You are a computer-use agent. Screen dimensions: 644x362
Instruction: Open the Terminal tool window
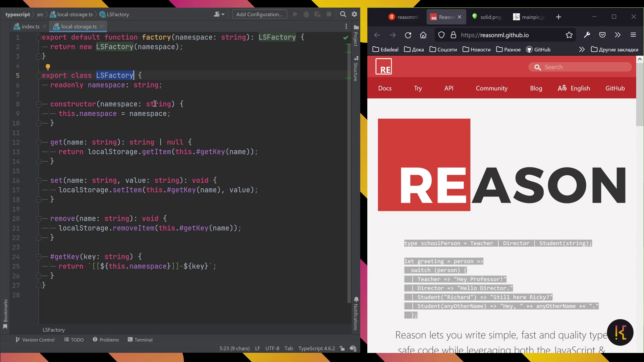(x=140, y=340)
